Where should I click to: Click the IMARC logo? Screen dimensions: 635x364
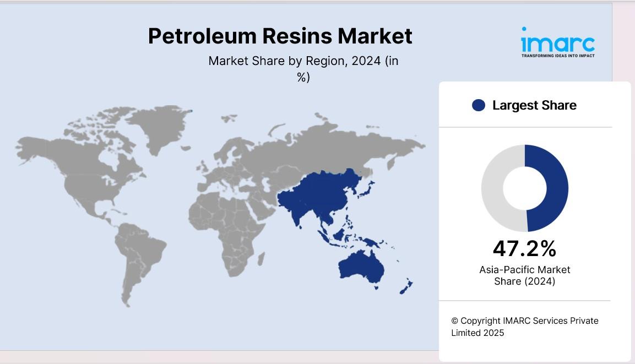(x=557, y=41)
